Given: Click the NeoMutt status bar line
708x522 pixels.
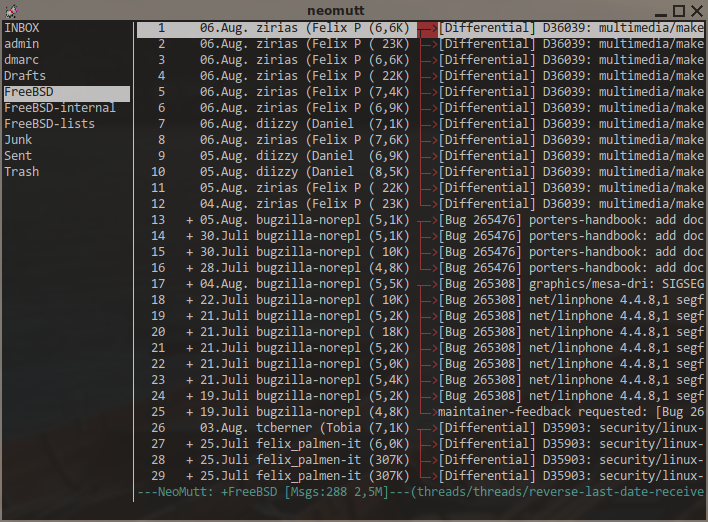Looking at the screenshot, I should point(420,492).
